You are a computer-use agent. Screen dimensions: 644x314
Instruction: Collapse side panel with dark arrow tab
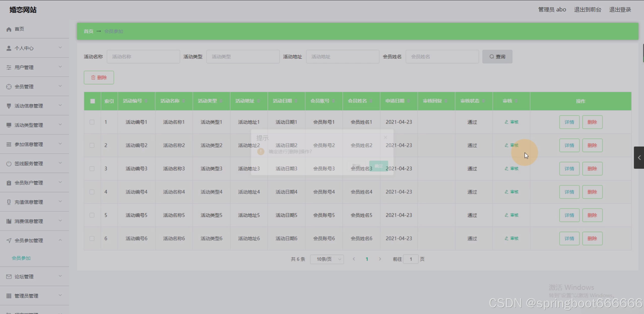point(639,158)
